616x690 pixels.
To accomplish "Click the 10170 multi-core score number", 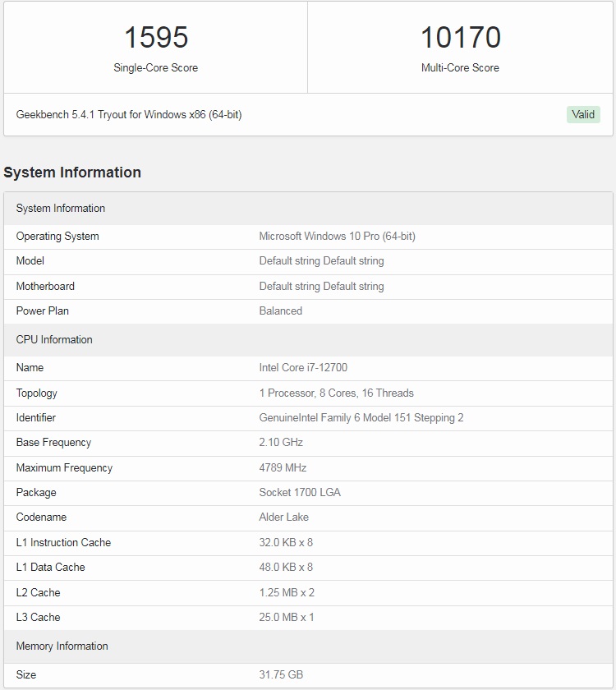I will coord(460,38).
